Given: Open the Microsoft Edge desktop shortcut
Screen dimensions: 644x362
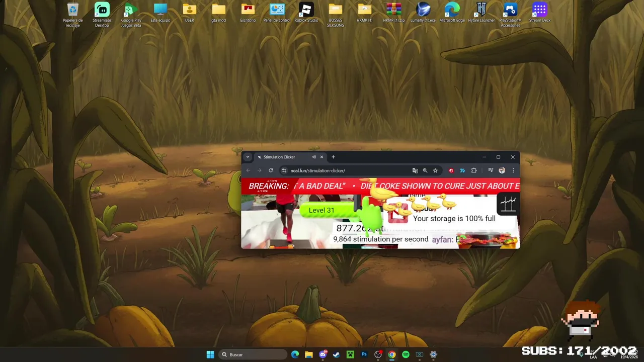Looking at the screenshot, I should point(452,13).
